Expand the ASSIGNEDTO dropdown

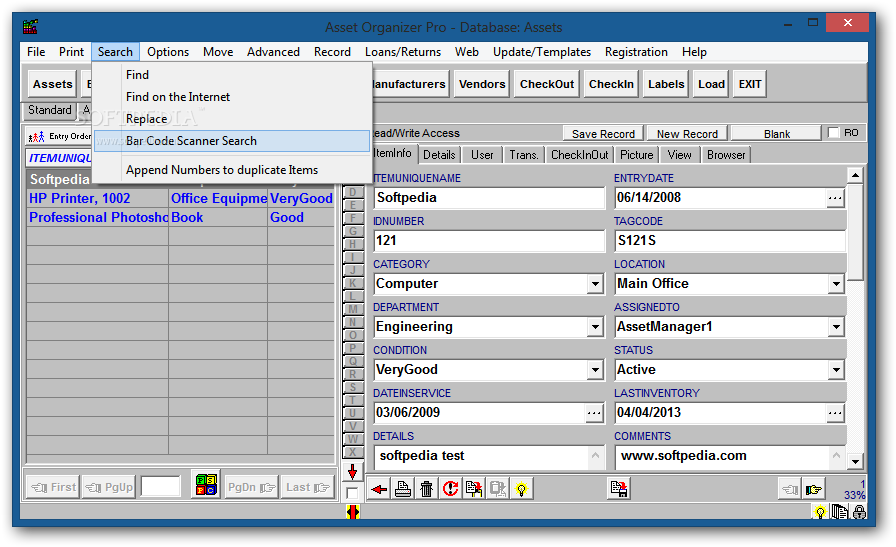[836, 327]
